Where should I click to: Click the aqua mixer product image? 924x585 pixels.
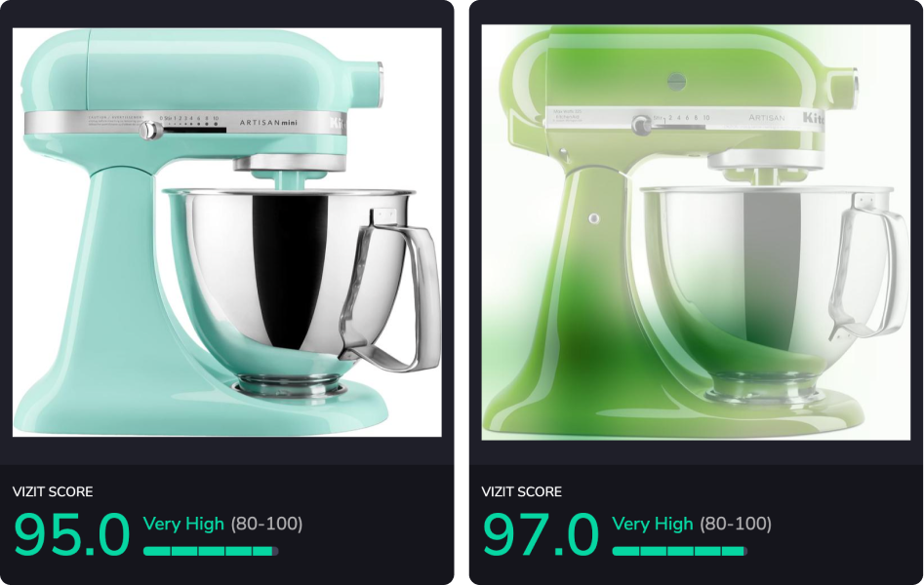(x=227, y=232)
